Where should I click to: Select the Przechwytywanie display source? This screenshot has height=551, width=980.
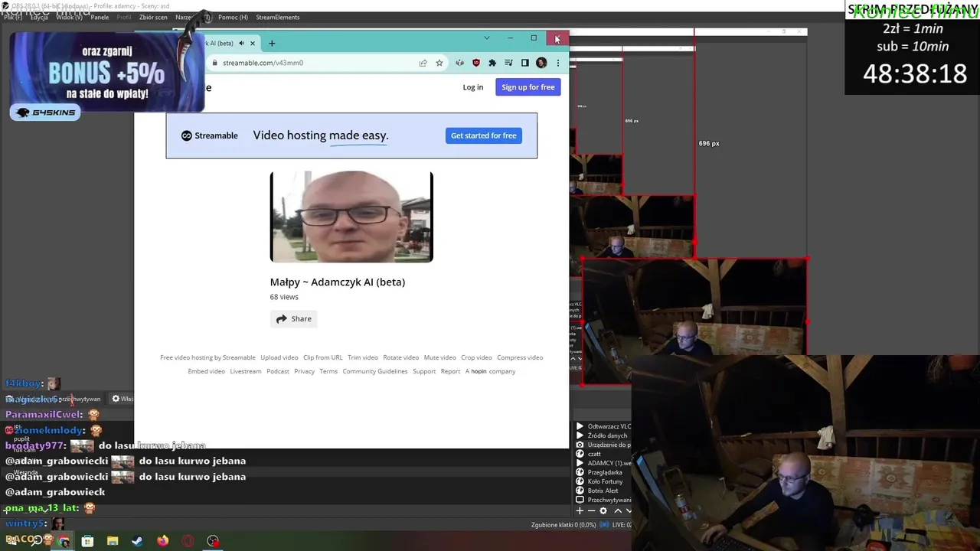click(603, 500)
